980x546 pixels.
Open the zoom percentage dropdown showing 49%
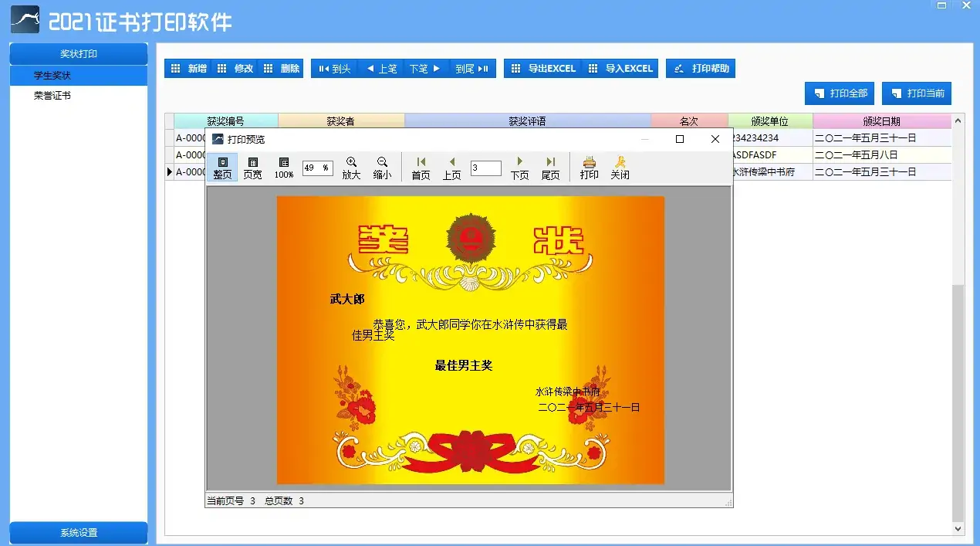click(x=317, y=168)
